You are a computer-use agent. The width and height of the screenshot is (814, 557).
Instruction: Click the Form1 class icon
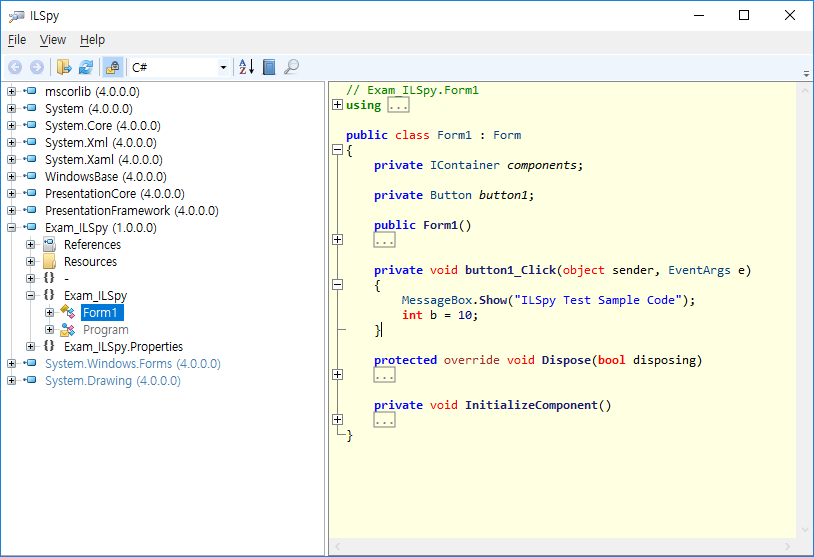(68, 312)
